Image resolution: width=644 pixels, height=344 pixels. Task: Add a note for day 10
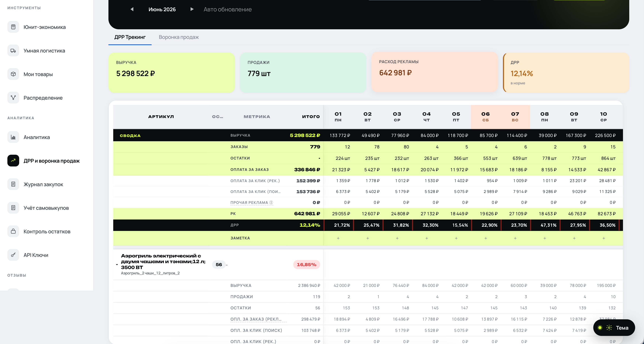click(x=604, y=238)
